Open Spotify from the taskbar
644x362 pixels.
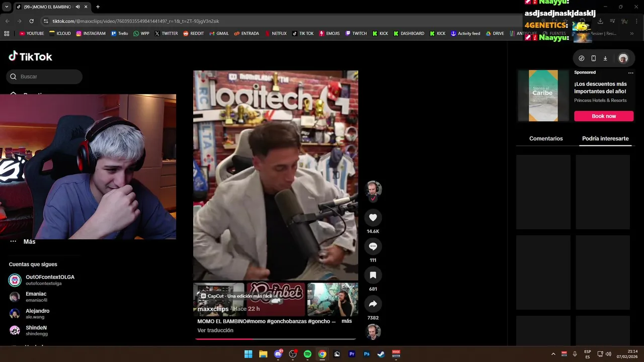tap(307, 354)
